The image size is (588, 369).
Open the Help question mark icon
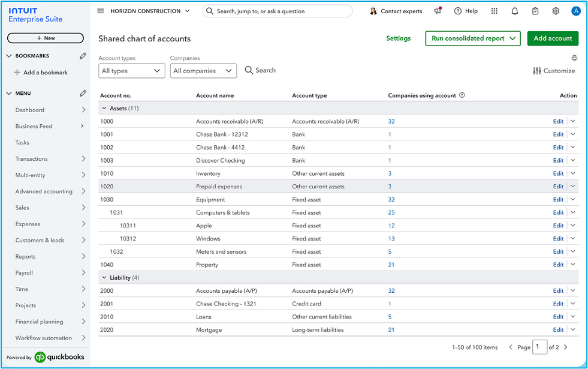(x=457, y=11)
